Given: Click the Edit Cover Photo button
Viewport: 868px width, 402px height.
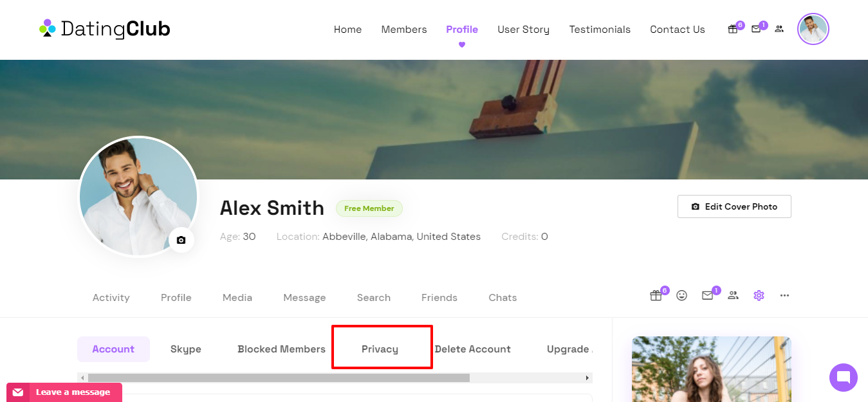Looking at the screenshot, I should tap(734, 206).
